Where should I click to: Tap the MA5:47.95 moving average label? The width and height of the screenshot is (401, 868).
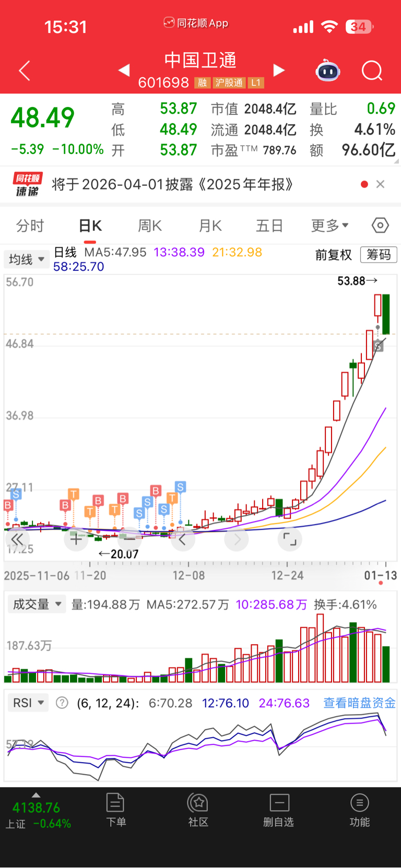pos(115,253)
